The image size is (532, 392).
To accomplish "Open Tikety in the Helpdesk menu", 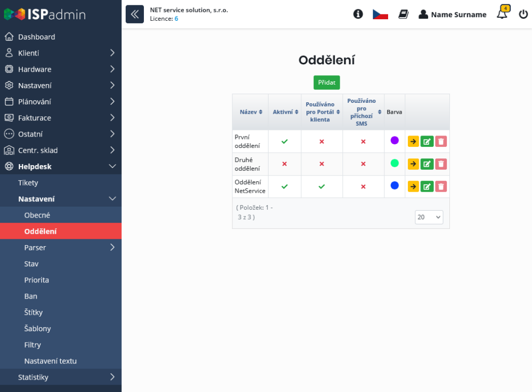I will coord(28,183).
